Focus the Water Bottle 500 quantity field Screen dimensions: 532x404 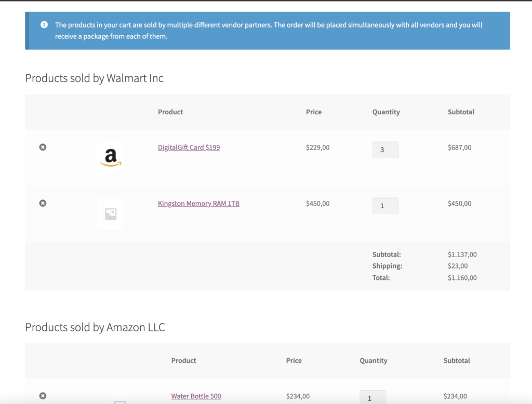tap(373, 397)
